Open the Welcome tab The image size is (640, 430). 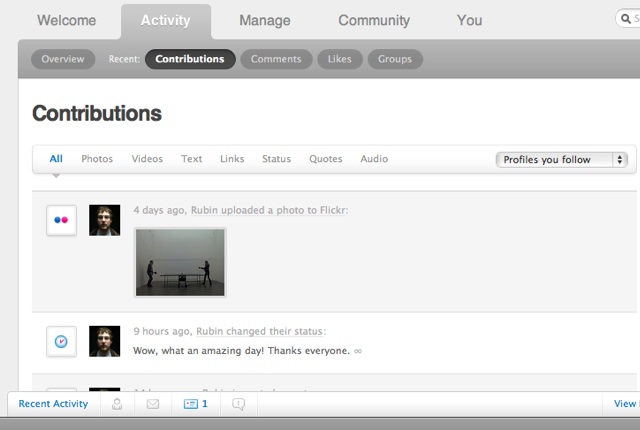(x=67, y=20)
